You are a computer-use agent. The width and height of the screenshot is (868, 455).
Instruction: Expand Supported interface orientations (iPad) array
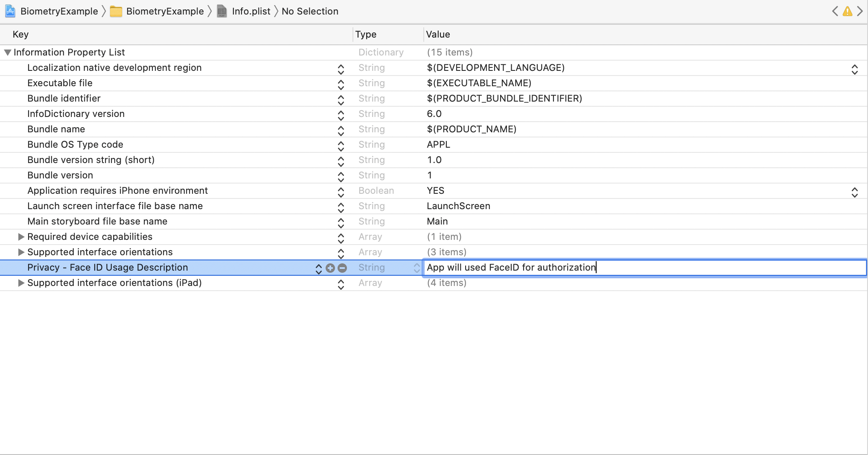tap(21, 283)
